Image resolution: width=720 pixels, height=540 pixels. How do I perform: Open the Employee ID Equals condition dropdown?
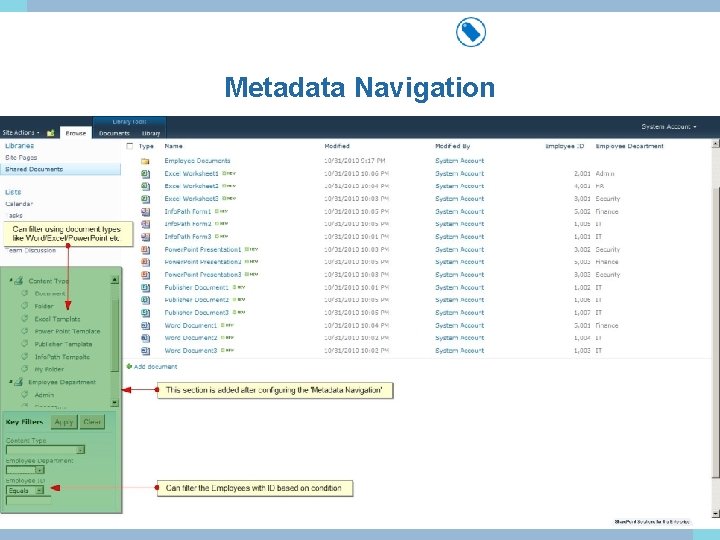point(25,490)
